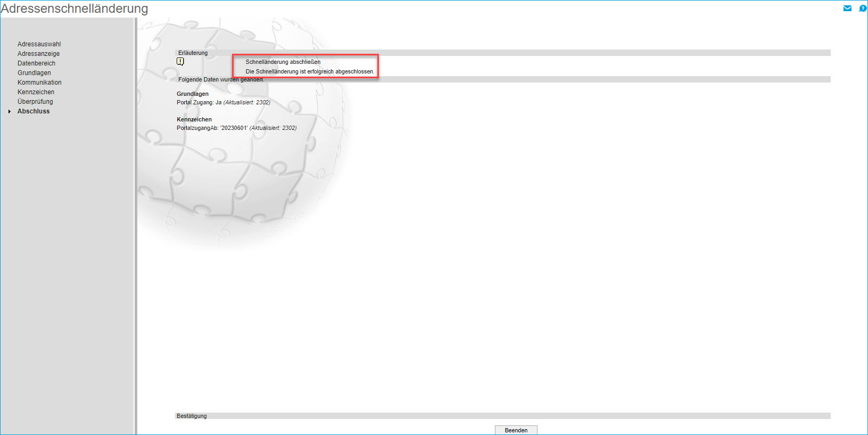
Task: Click the arrow marker beside Abschluss
Action: point(10,111)
